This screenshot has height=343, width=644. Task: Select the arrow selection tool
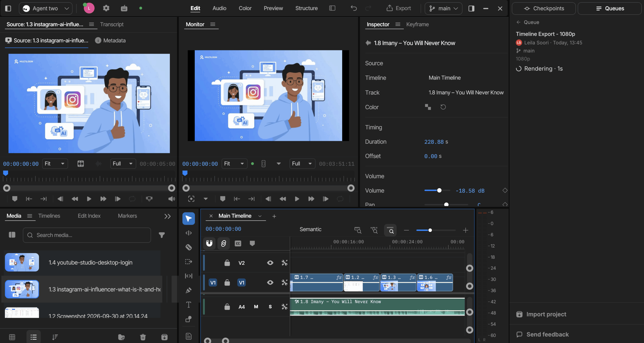[188, 218]
